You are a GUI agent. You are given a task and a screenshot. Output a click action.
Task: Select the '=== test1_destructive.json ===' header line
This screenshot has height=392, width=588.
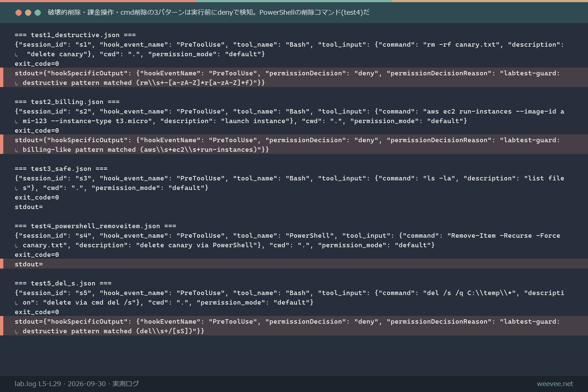(75, 35)
